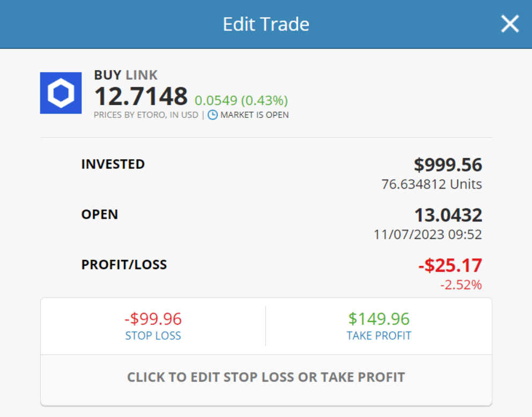Click the -2.52% loss percentage
Viewport: 532px width, 417px height.
click(x=461, y=285)
